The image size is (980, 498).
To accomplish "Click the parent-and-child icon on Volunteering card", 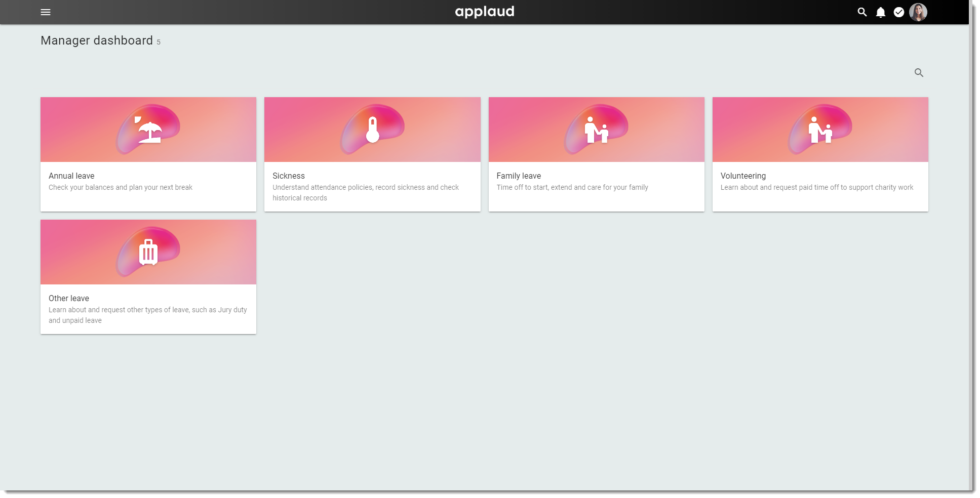I will click(x=820, y=130).
